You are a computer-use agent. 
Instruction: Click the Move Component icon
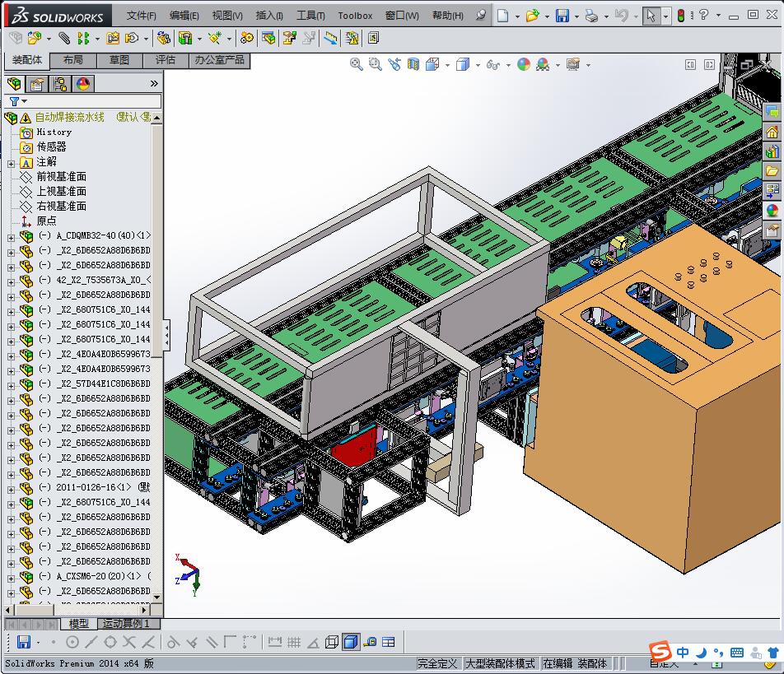click(132, 38)
